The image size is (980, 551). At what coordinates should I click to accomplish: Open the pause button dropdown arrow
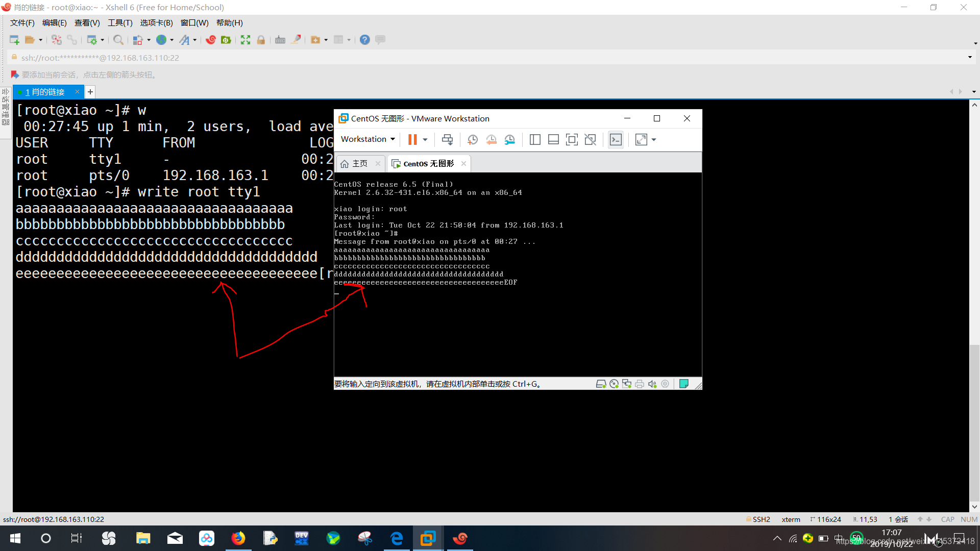click(425, 139)
